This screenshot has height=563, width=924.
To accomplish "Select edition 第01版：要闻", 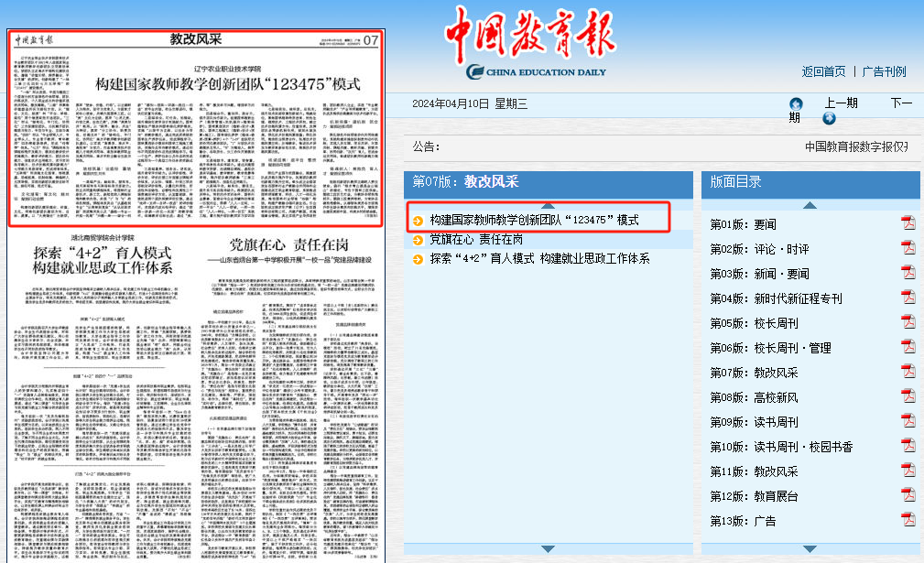I will coord(743,224).
